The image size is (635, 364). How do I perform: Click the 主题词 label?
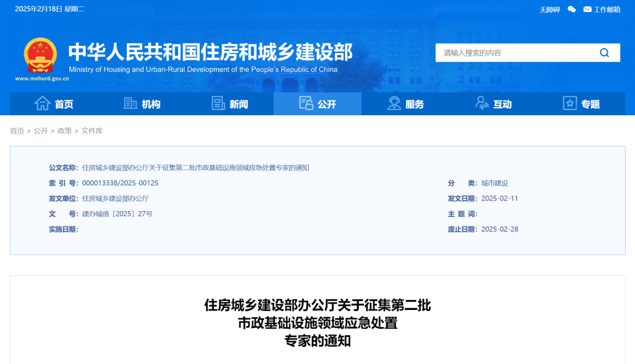point(463,214)
